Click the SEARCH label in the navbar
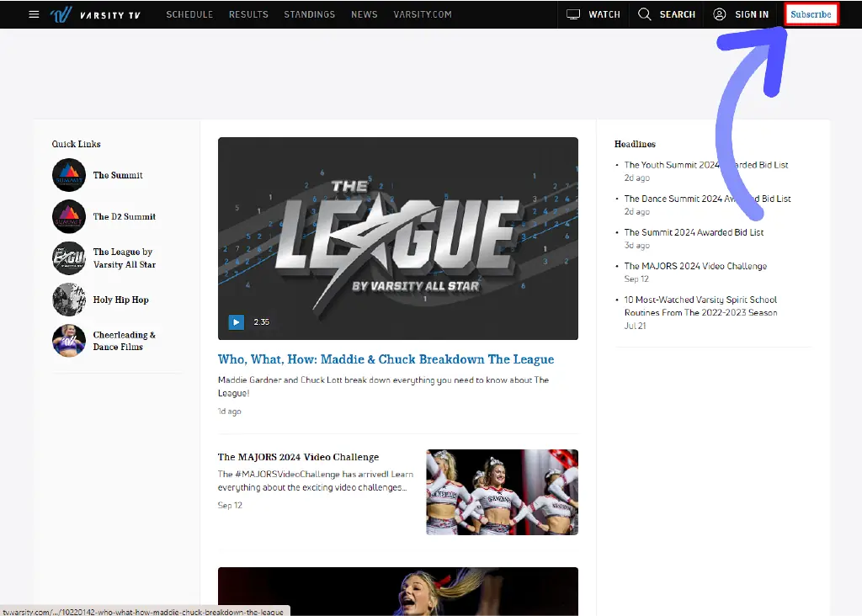 [678, 14]
